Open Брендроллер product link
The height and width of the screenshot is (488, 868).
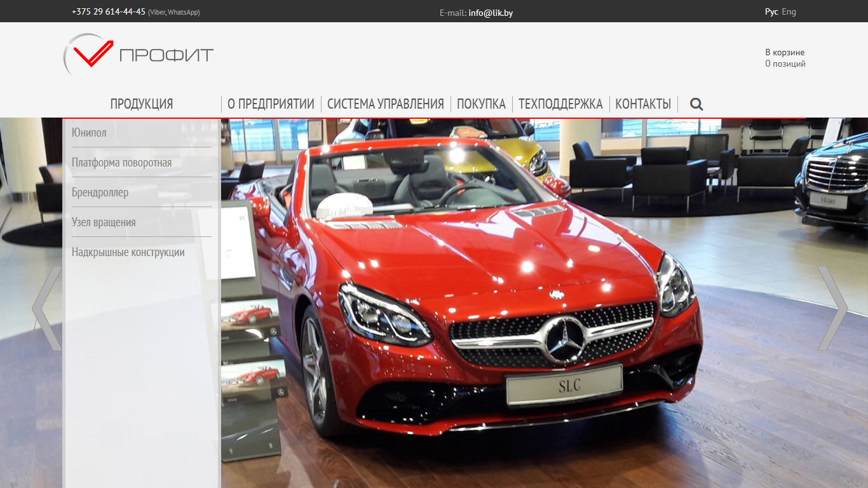pos(100,193)
